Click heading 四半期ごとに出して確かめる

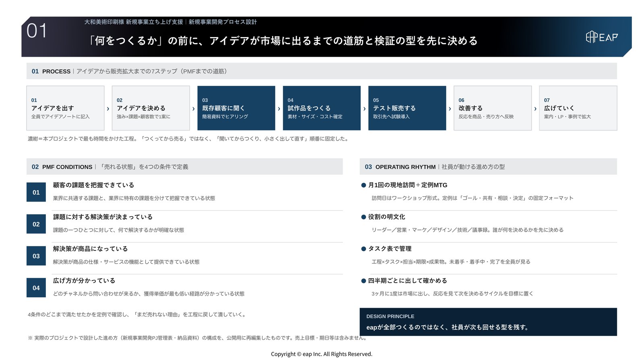coord(408,280)
